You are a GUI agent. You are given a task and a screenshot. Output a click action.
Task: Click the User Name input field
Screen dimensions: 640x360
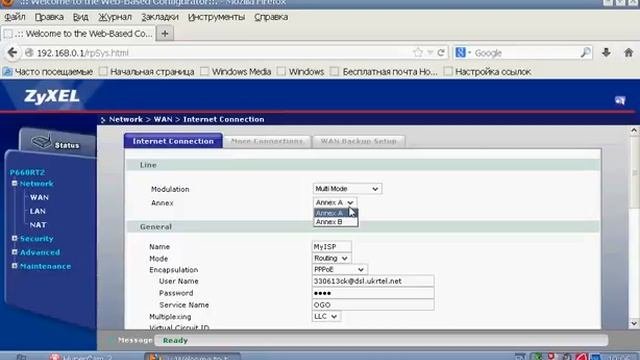tap(373, 281)
